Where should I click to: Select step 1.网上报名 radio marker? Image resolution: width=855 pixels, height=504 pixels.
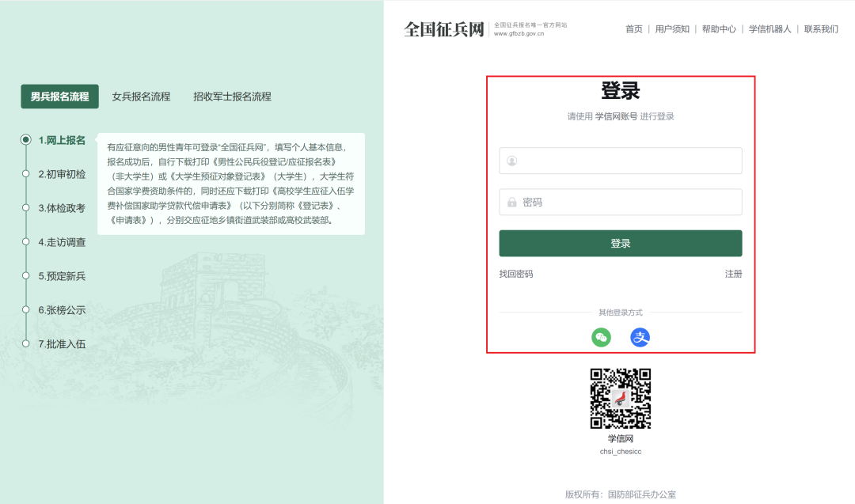point(26,140)
